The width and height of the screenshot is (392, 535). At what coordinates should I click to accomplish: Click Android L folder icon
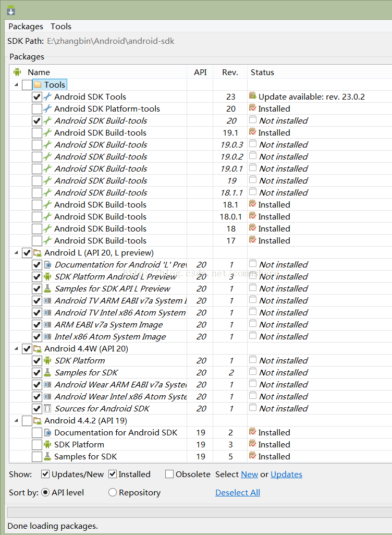(x=38, y=253)
